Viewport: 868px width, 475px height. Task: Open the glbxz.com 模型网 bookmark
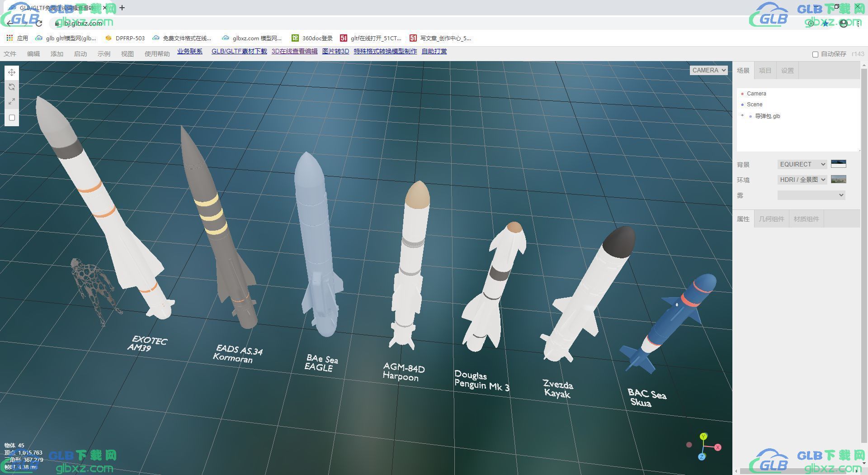[x=252, y=38]
